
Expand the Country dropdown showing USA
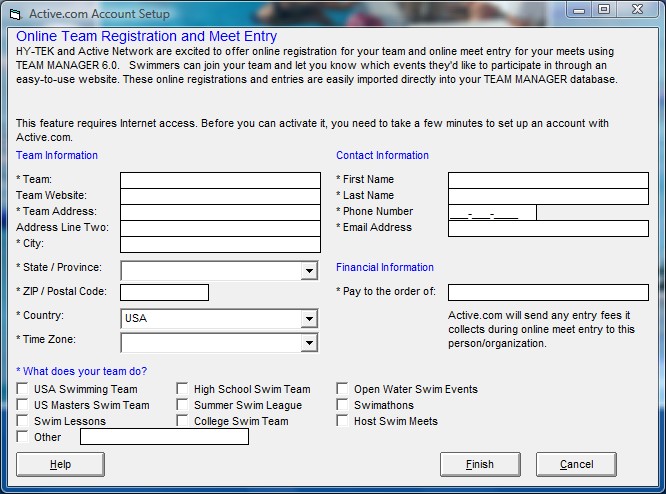tap(309, 319)
